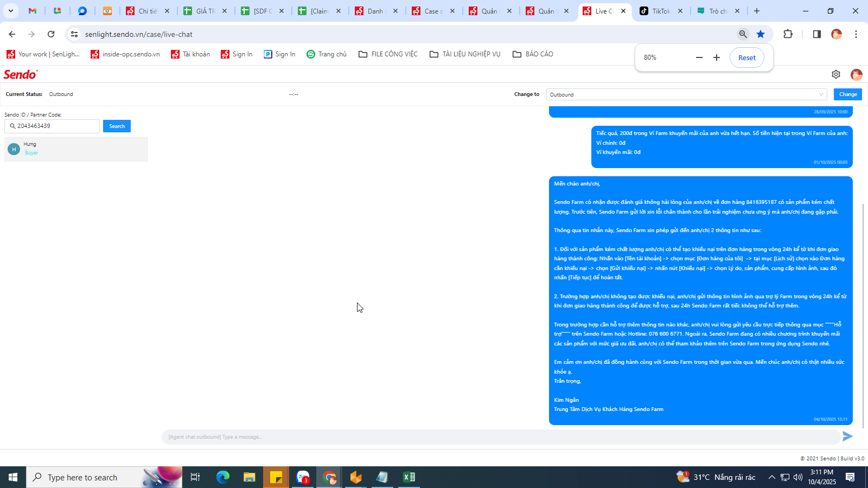Click the Change status button

[848, 94]
